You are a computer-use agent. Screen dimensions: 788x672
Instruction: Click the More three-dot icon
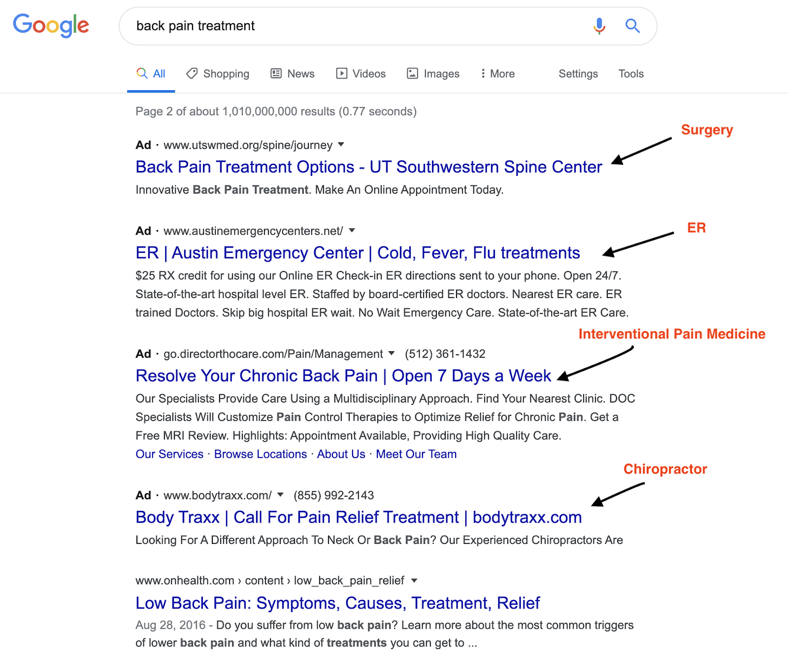(483, 73)
